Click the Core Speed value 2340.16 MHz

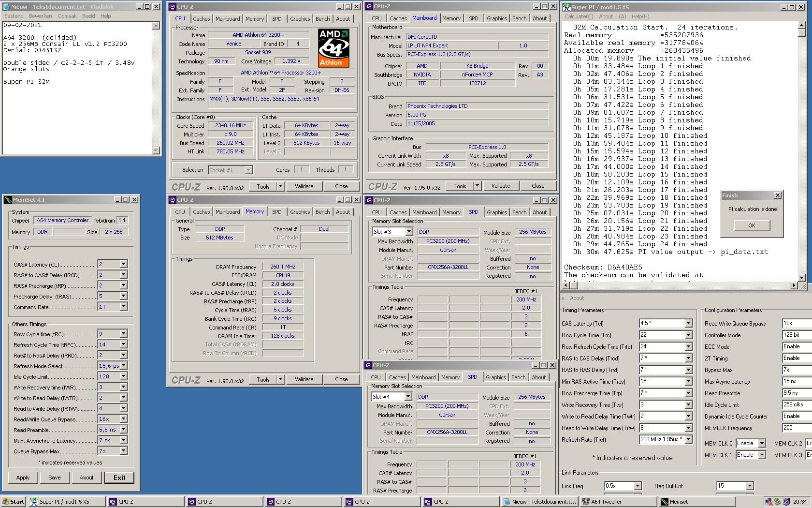pos(231,125)
